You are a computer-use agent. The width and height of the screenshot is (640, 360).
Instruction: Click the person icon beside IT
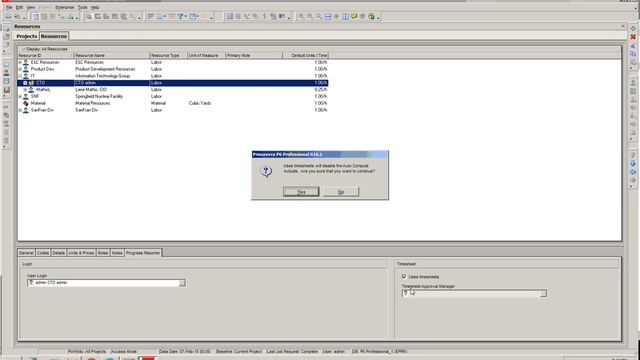[26, 76]
